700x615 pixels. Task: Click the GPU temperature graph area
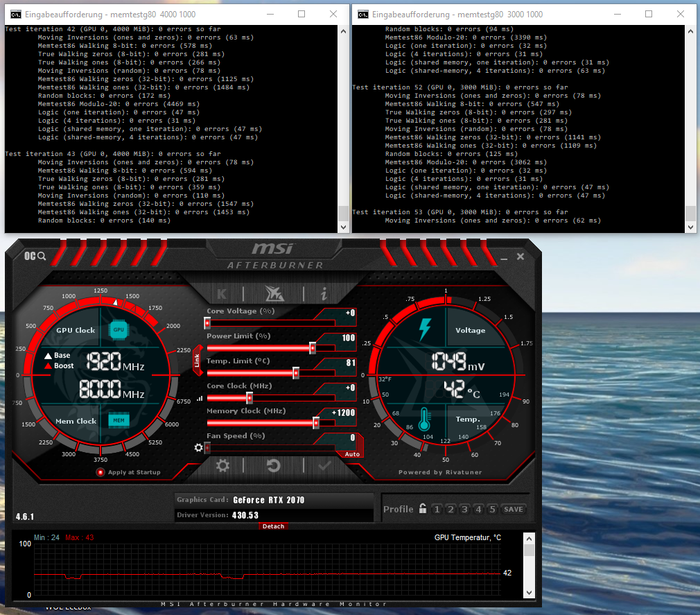coord(268,569)
